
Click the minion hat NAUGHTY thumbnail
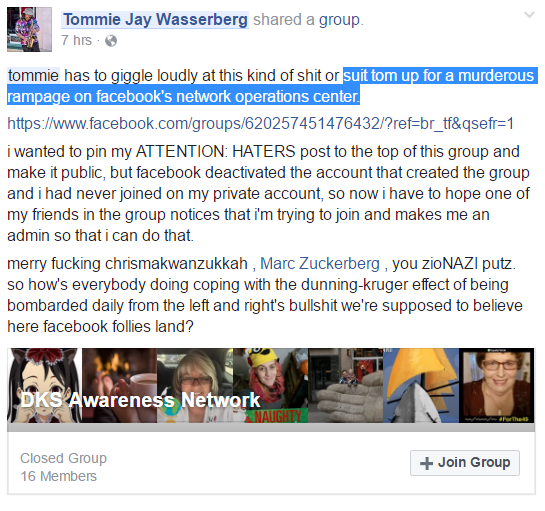click(270, 386)
